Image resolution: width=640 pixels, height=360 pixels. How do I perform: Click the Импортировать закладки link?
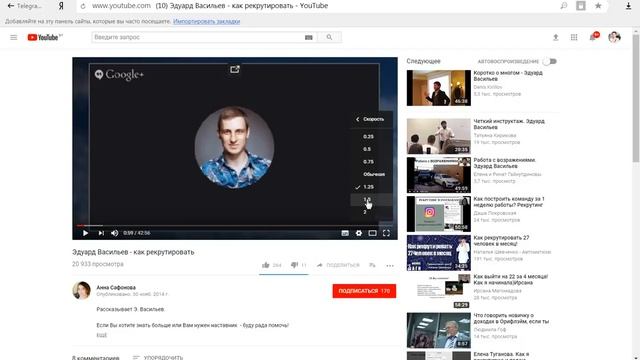(207, 21)
